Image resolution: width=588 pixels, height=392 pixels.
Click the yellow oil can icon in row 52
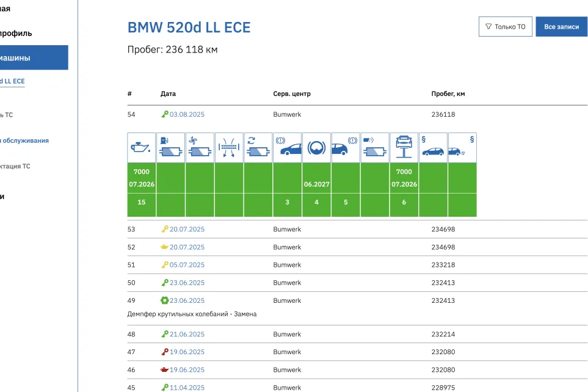point(164,247)
